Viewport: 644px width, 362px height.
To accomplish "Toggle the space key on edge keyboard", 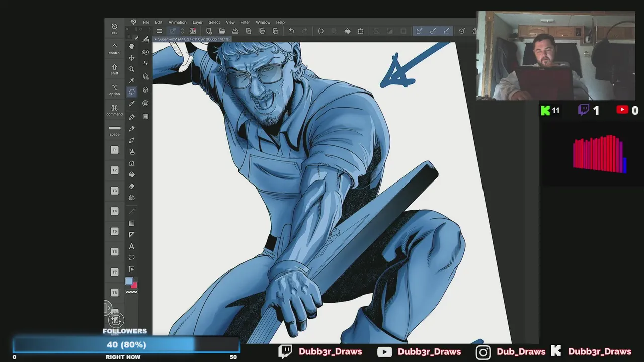I will pyautogui.click(x=114, y=131).
